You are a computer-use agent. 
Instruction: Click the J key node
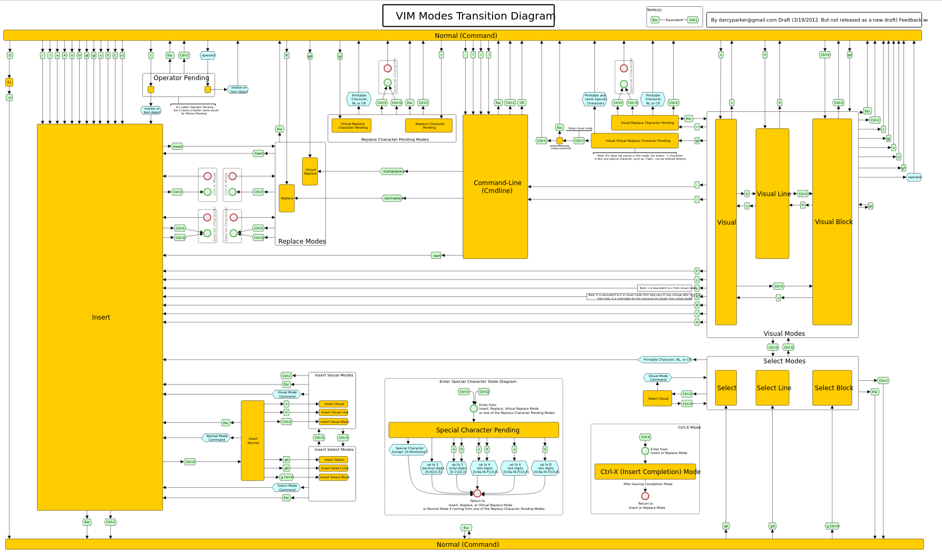883,129
